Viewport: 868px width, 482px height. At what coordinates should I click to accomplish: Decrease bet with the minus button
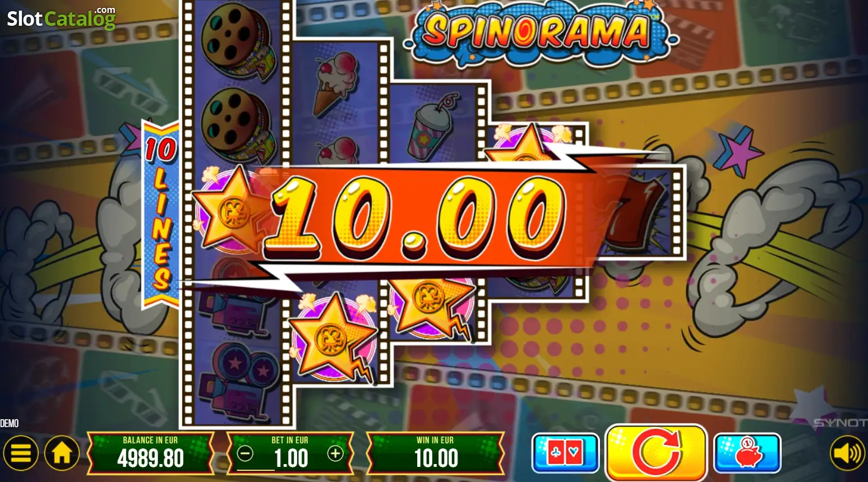pos(245,453)
